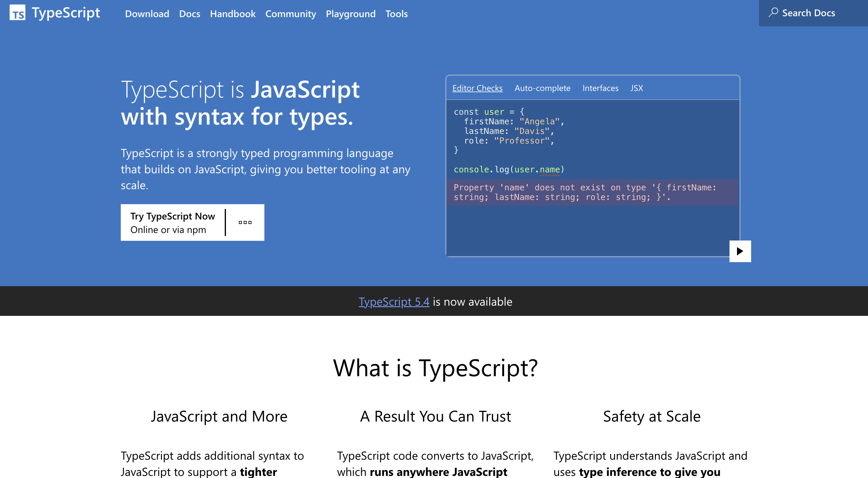Click the "What is TypeScript?" heading

coord(435,368)
